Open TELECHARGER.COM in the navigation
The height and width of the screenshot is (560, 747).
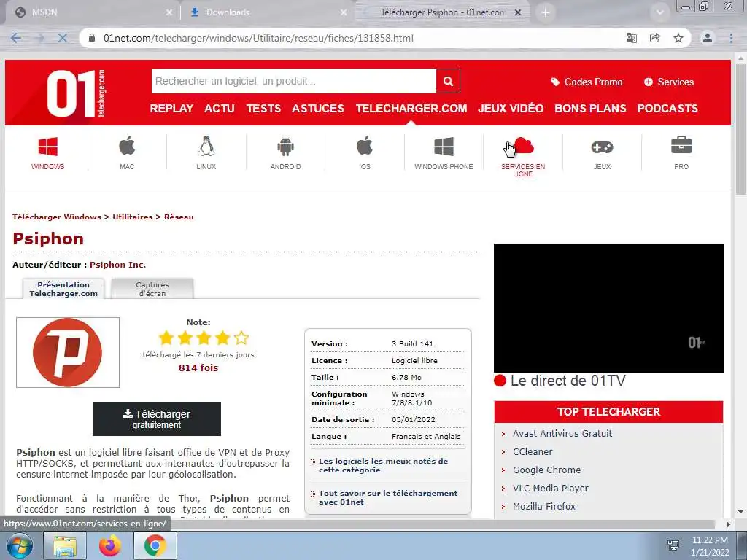coord(411,109)
